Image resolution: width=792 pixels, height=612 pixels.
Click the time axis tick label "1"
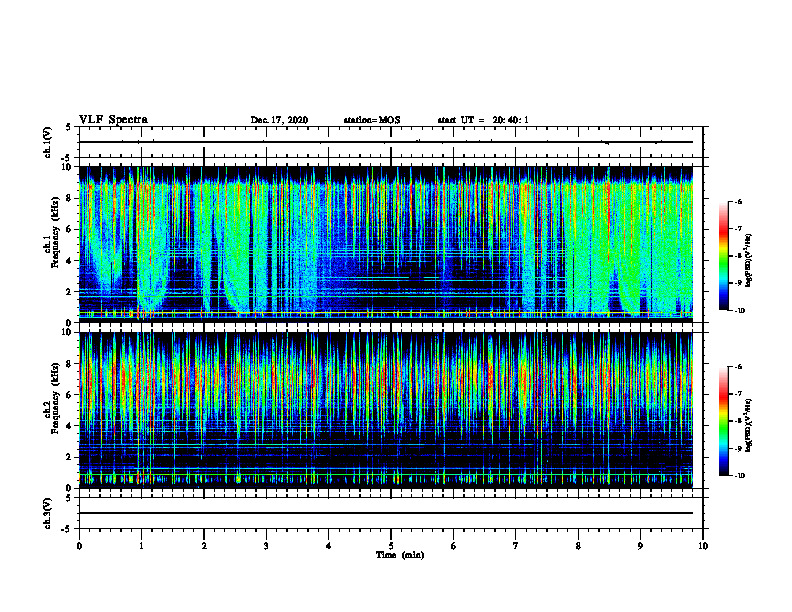tap(141, 546)
